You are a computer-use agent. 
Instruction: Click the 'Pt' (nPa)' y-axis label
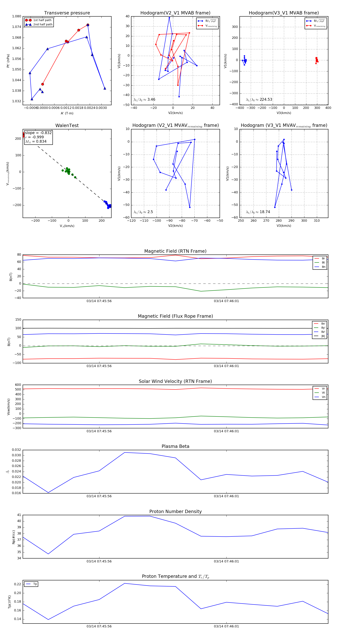[x=8, y=61]
